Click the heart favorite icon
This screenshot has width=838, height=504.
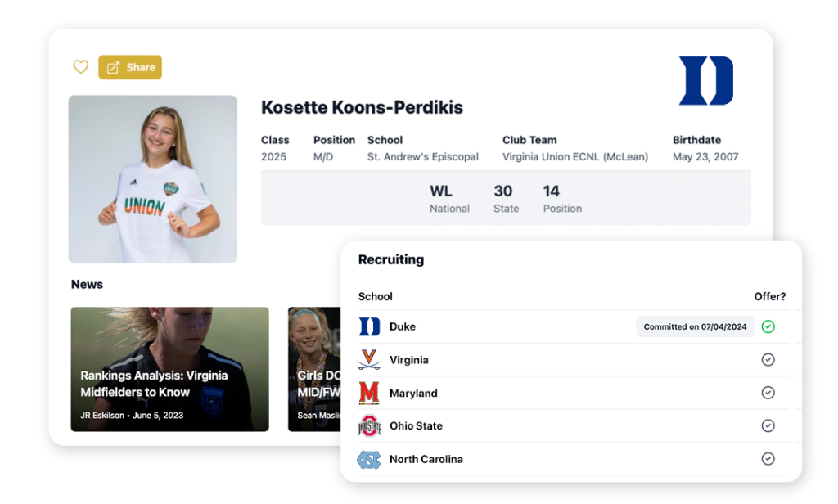tap(81, 67)
